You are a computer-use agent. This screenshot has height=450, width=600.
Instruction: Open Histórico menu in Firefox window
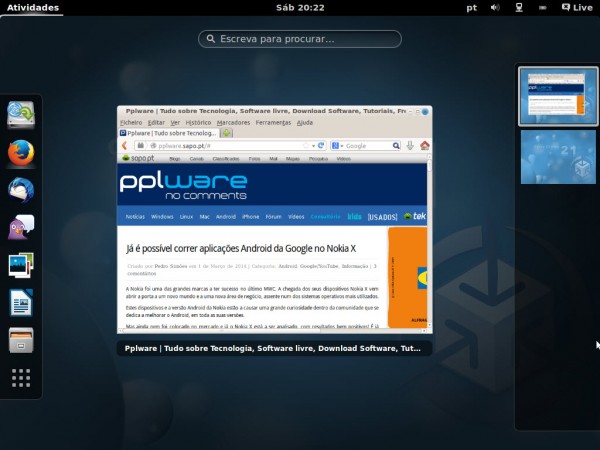tap(198, 122)
